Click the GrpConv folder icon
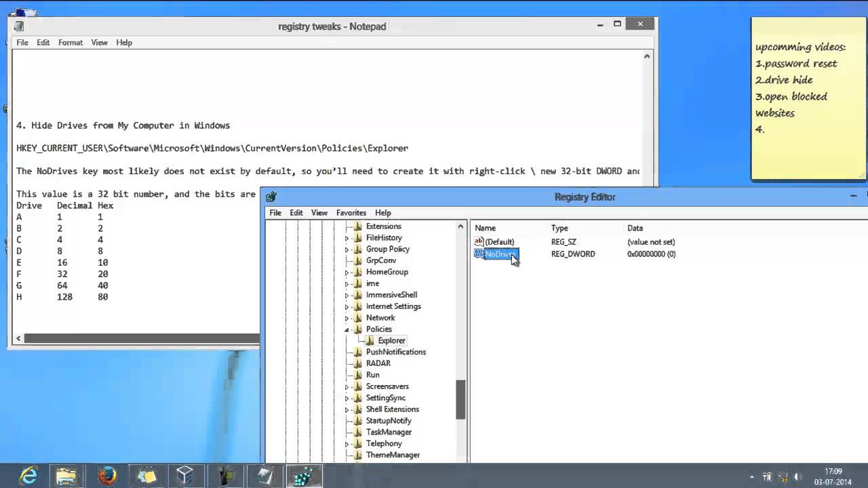868x488 pixels. (358, 260)
